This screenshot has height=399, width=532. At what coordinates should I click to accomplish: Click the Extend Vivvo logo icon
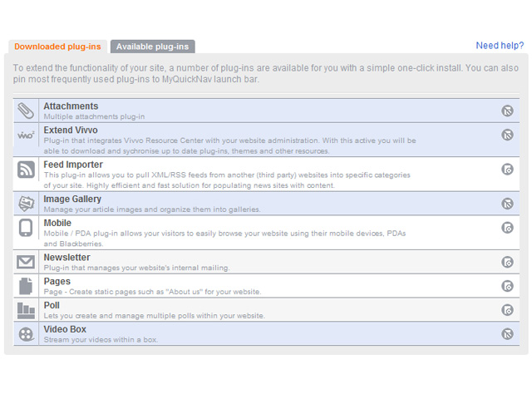tap(26, 135)
